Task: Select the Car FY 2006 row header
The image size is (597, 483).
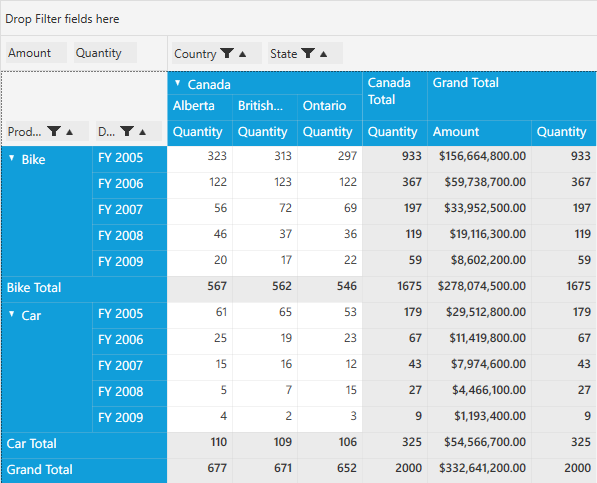Action: click(130, 341)
